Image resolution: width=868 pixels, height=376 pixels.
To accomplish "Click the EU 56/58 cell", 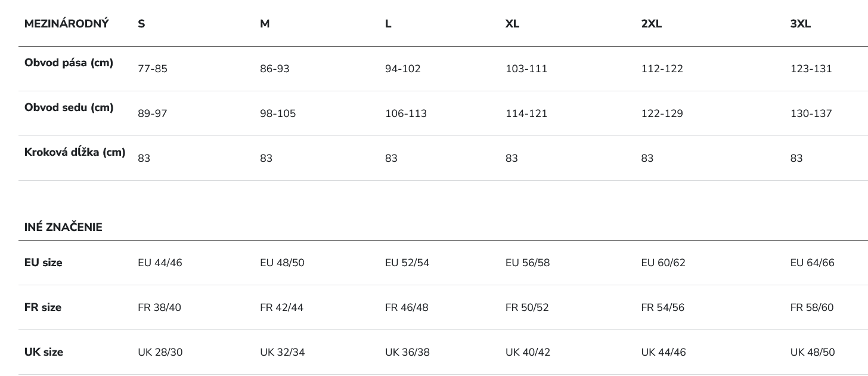I will tap(528, 263).
